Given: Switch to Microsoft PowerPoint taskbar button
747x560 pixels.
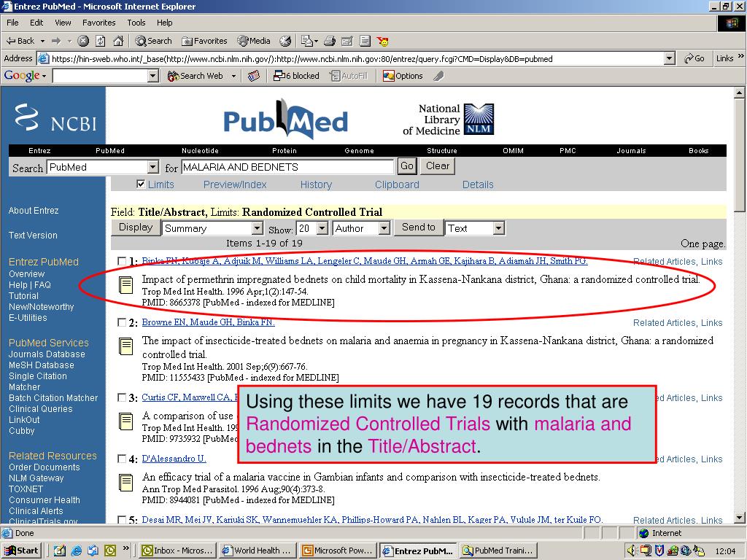Looking at the screenshot, I should [338, 551].
